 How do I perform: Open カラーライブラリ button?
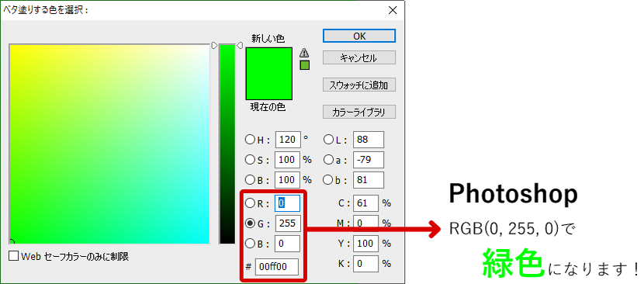click(359, 112)
